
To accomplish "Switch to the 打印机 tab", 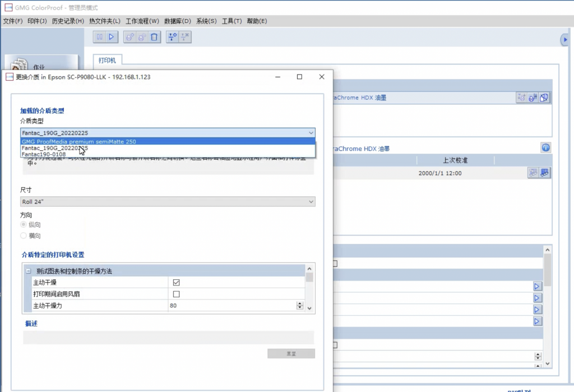I will (107, 60).
